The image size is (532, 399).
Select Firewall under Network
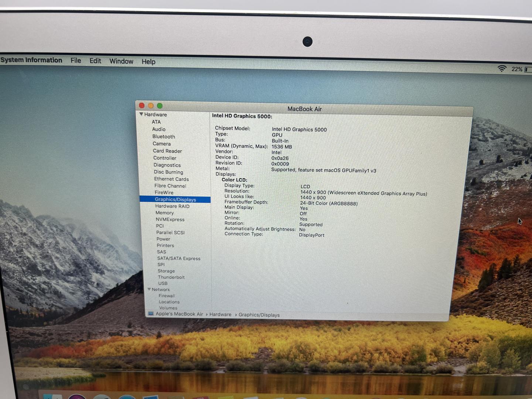click(x=167, y=296)
